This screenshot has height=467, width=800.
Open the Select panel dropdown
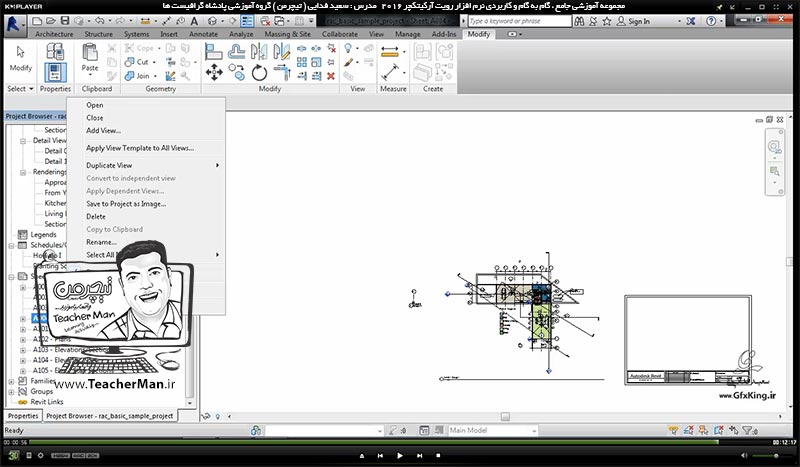[20, 89]
